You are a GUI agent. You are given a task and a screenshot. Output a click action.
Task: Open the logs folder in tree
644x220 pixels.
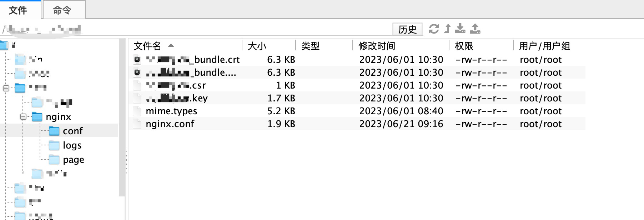(x=72, y=145)
